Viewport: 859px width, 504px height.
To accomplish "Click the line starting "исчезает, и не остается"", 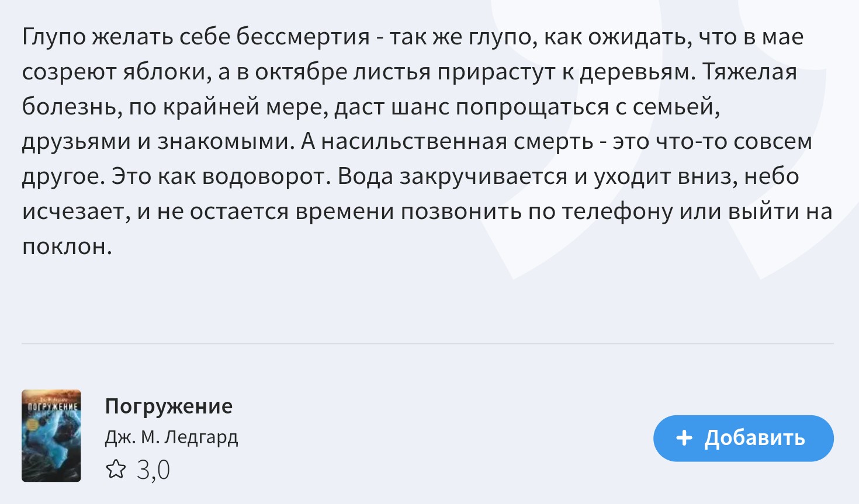I will pos(427,212).
